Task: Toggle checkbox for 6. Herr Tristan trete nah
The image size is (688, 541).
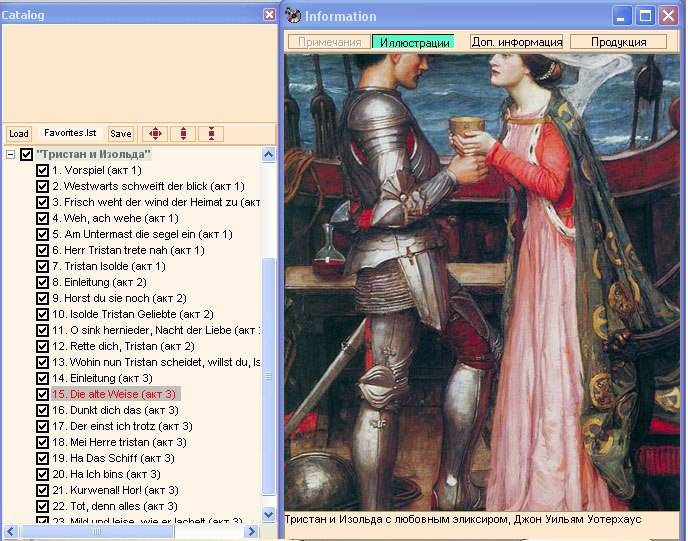Action: [x=43, y=251]
